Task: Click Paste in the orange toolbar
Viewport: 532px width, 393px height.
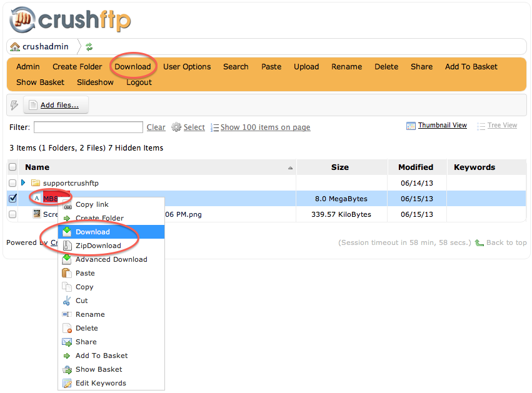Action: (x=271, y=67)
